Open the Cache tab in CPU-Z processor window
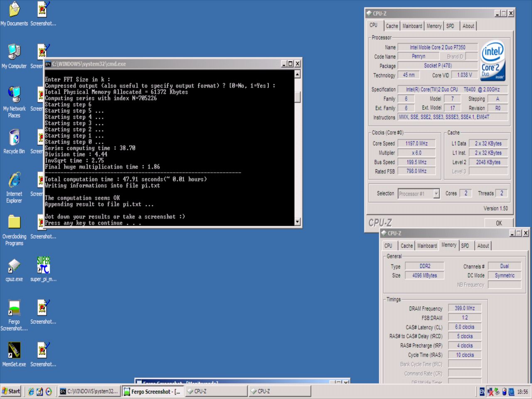The width and height of the screenshot is (532, 399). pyautogui.click(x=392, y=26)
